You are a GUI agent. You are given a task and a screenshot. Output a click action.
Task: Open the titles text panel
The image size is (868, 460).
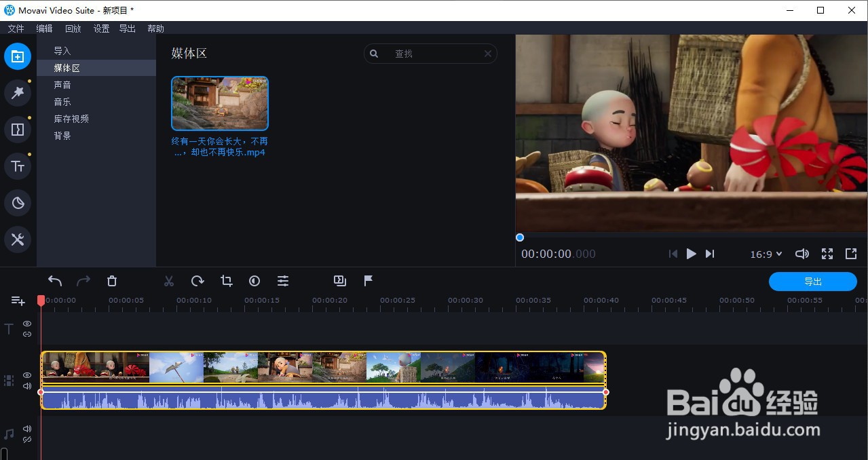(x=18, y=166)
